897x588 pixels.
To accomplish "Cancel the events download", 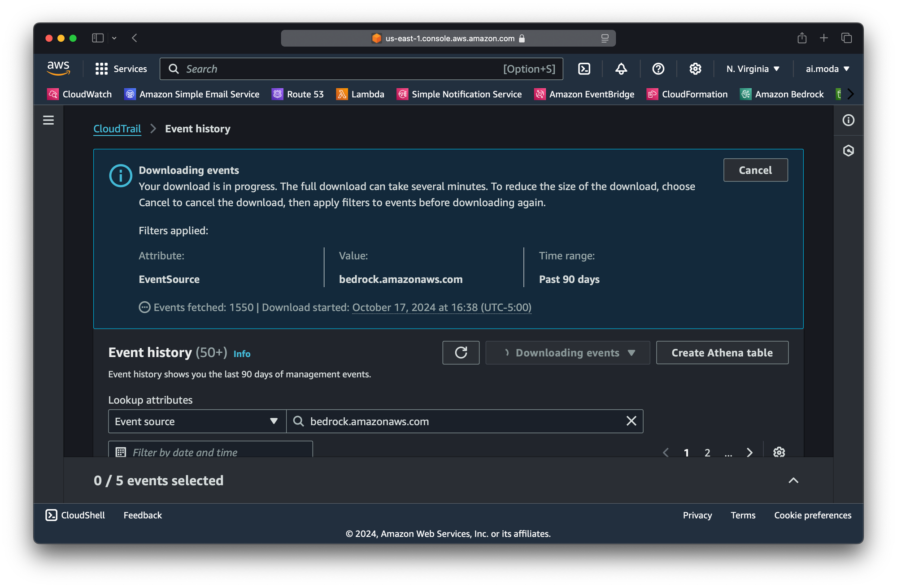I will 755,170.
